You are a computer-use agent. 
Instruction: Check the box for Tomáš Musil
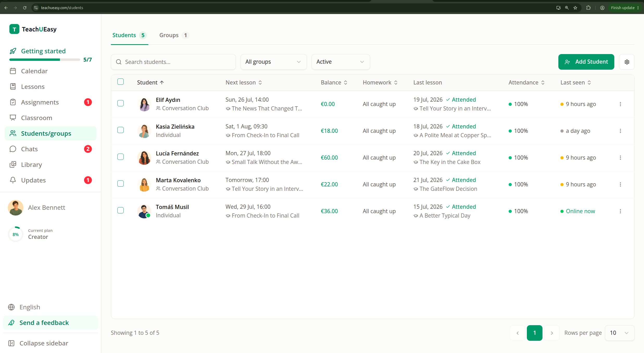tap(121, 210)
